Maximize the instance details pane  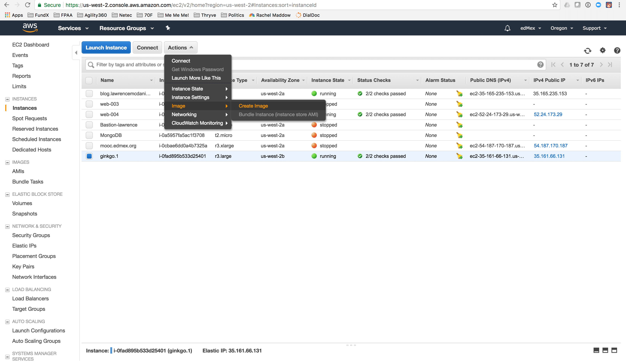(614, 350)
